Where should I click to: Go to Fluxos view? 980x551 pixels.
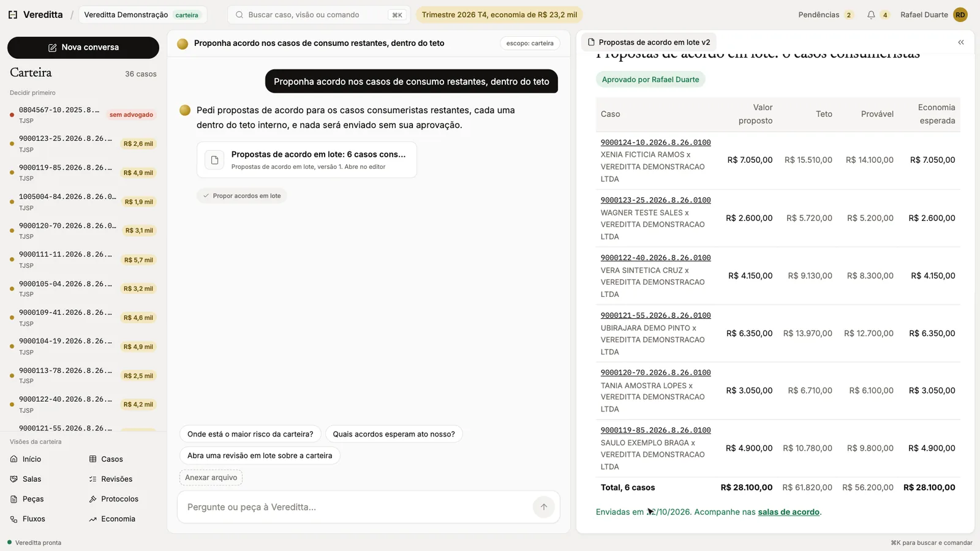click(28, 519)
